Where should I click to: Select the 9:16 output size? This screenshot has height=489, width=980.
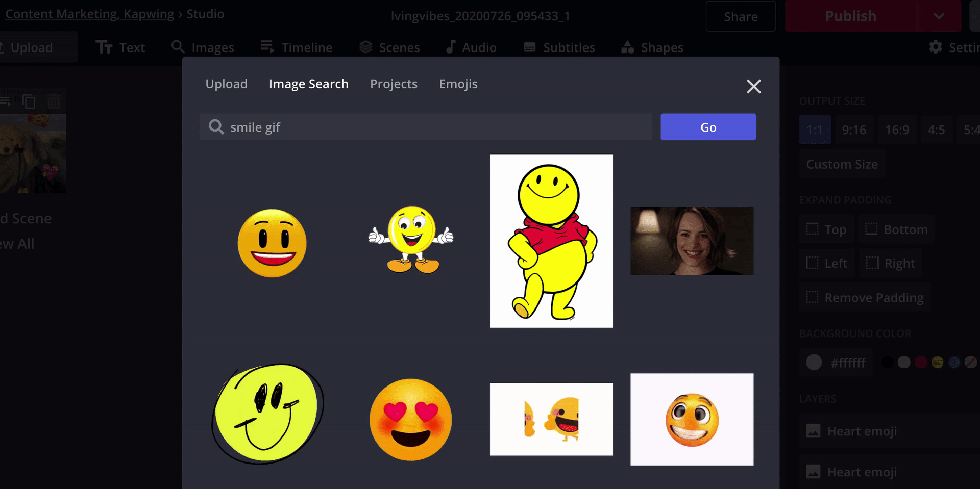coord(854,130)
